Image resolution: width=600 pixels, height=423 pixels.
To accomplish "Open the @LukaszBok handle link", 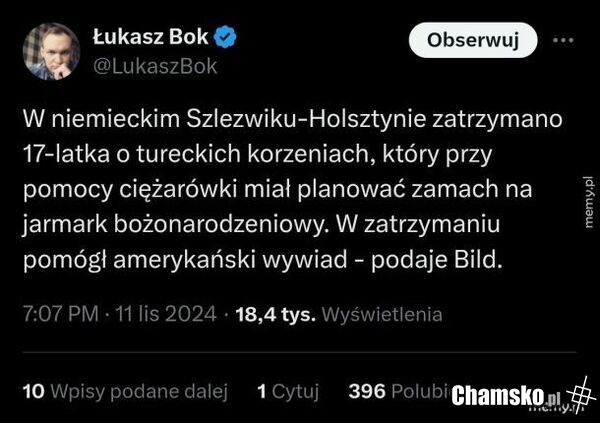I will pyautogui.click(x=155, y=66).
